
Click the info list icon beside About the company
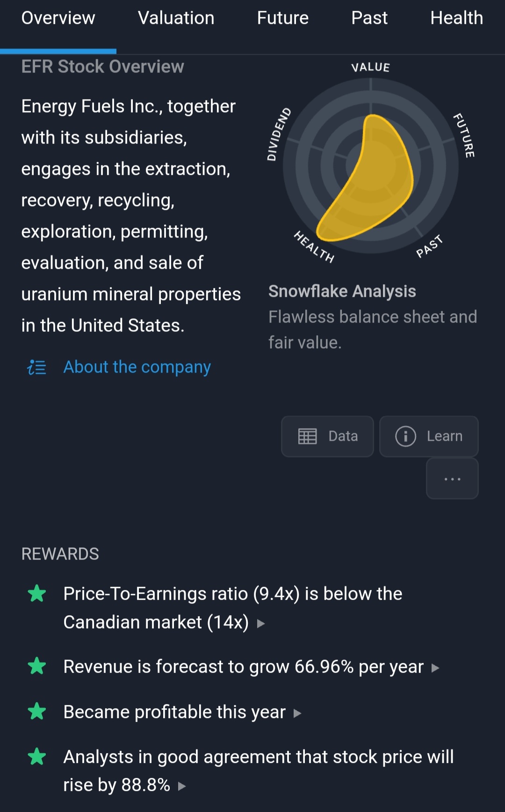coord(36,367)
